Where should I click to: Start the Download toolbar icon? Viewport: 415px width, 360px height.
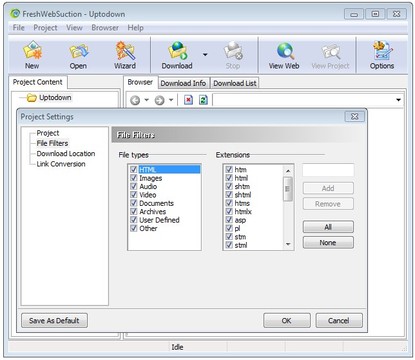[x=178, y=51]
